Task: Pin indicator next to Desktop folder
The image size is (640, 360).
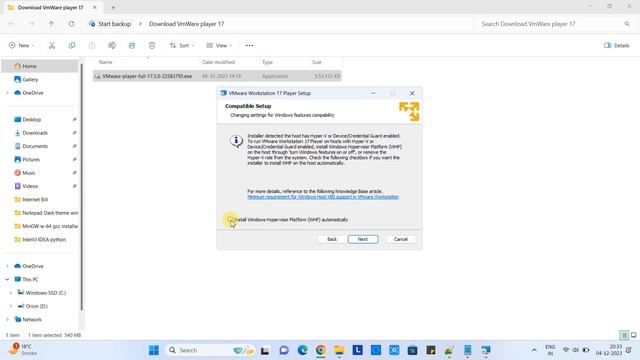Action: 74,120
